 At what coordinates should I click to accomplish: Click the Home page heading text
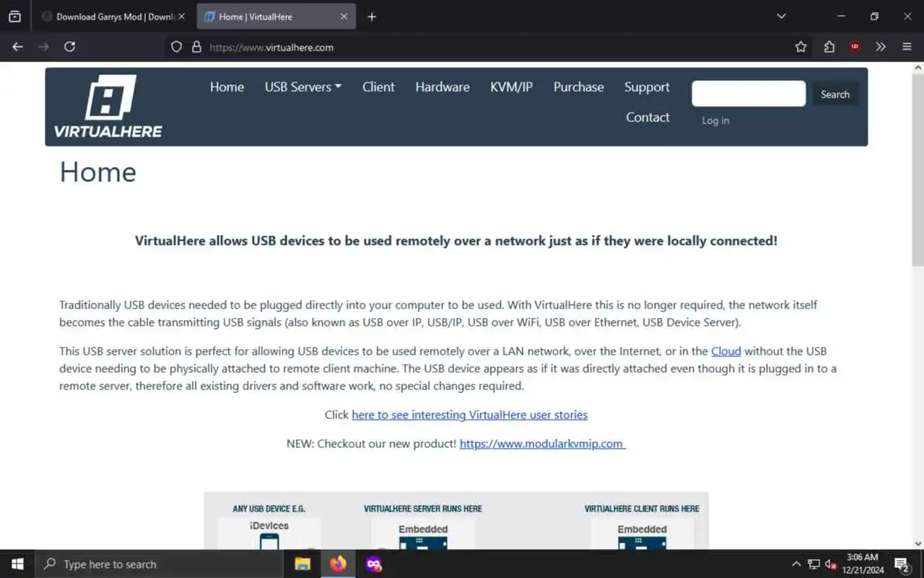pyautogui.click(x=97, y=172)
